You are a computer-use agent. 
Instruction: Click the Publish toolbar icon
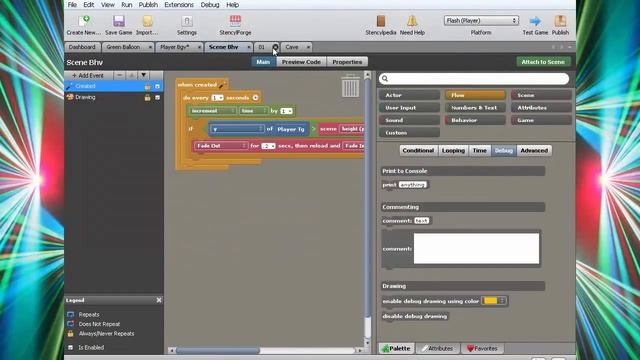coord(560,21)
